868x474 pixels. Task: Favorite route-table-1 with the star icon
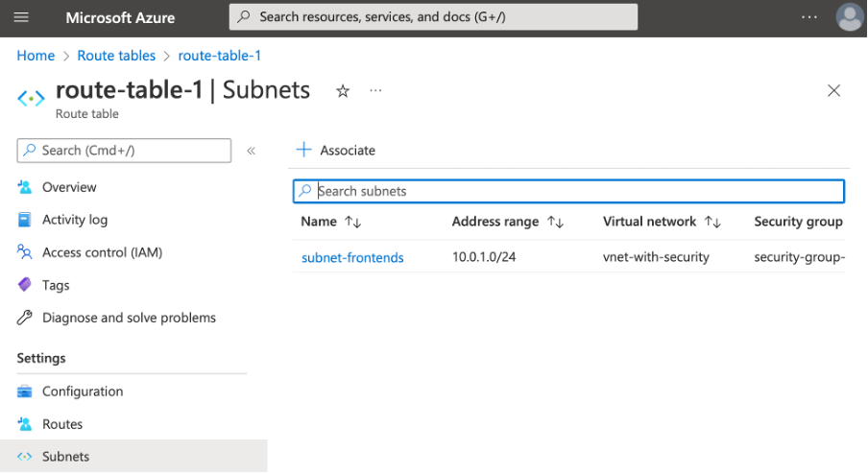click(x=343, y=91)
